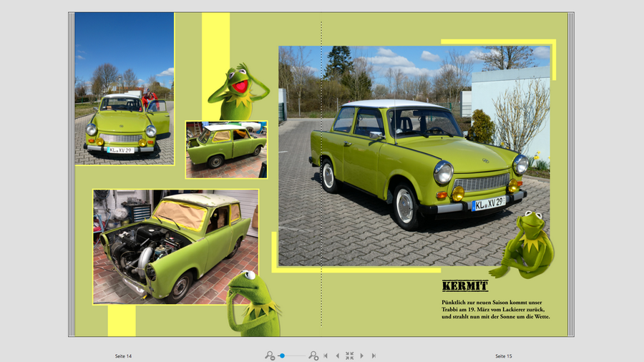This screenshot has width=644, height=362.
Task: Go to the previous page
Action: coord(337,356)
